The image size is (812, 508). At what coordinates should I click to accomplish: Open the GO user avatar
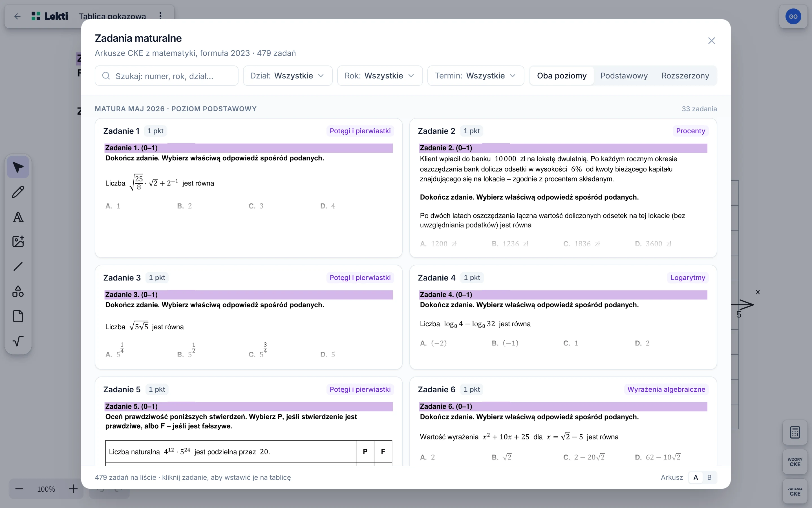(793, 16)
